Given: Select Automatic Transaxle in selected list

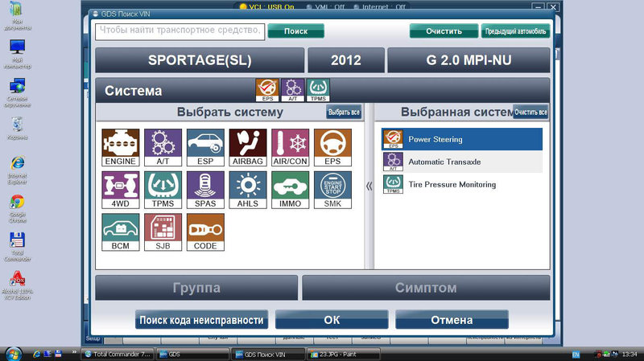Looking at the screenshot, I should (462, 162).
